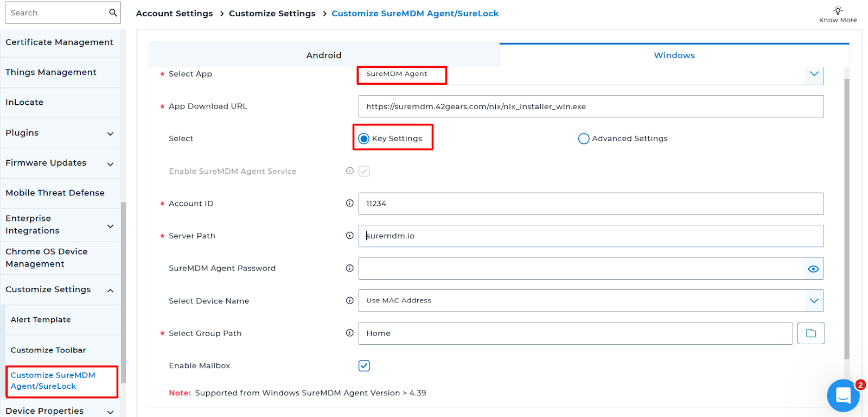Select the Key Settings radio button

[363, 138]
